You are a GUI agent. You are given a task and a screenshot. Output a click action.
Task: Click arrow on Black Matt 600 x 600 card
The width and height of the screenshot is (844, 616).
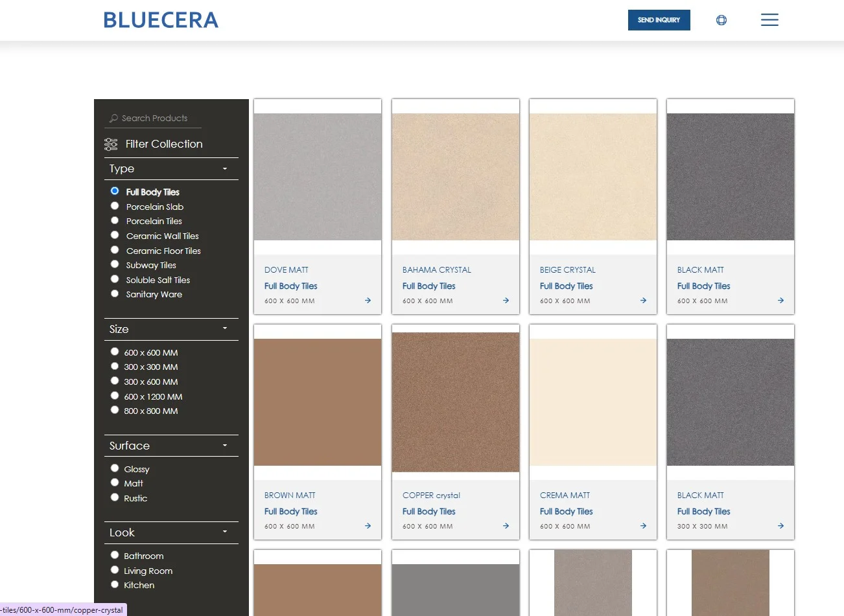coord(780,301)
